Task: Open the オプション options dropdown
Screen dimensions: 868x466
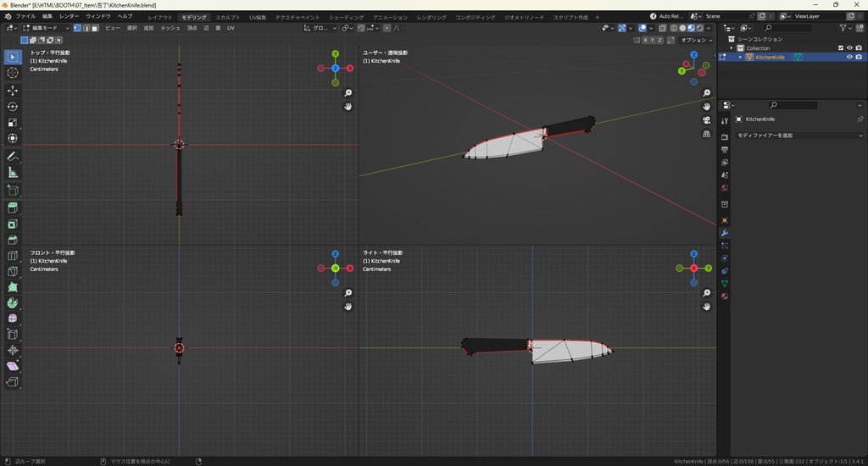Action: click(x=697, y=40)
